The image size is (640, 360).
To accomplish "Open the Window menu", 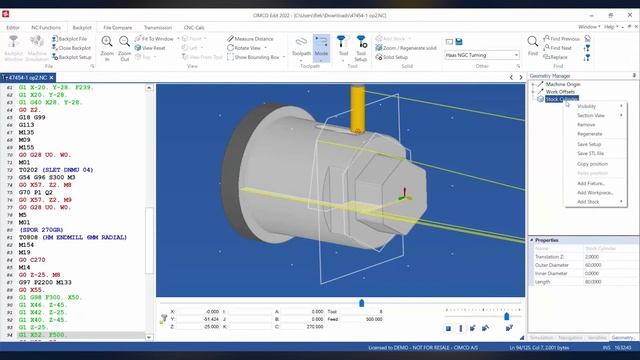I will [x=589, y=27].
